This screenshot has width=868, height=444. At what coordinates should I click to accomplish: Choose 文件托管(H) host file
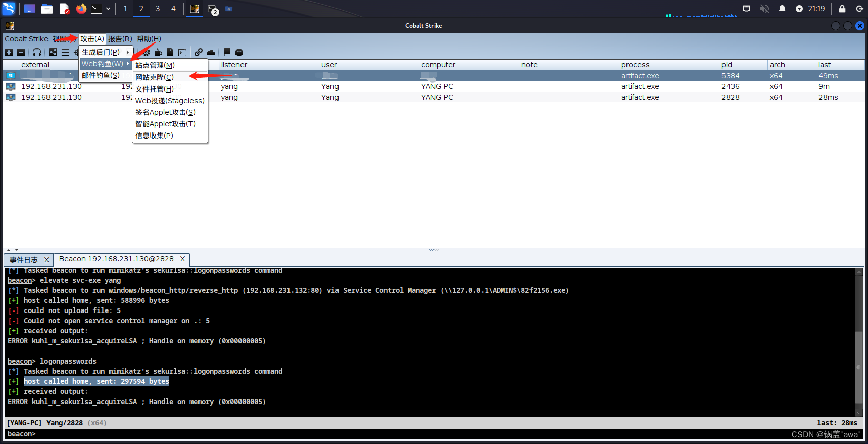(x=170, y=89)
